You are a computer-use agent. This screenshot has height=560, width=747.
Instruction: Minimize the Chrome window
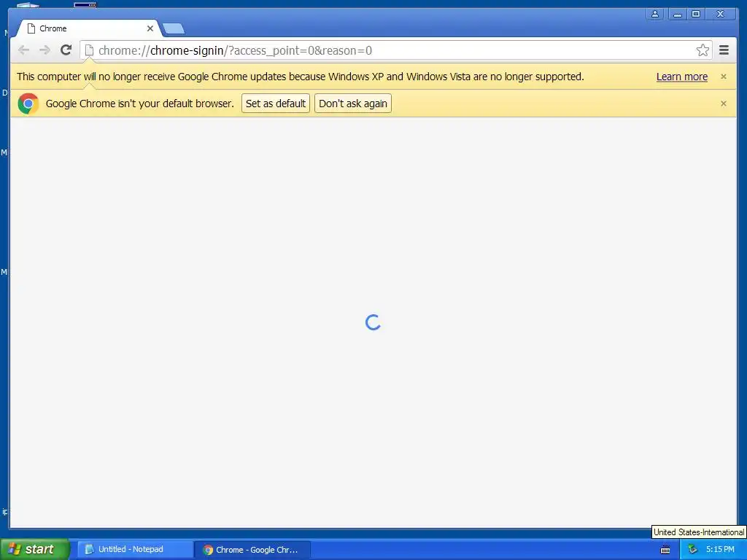pyautogui.click(x=677, y=14)
